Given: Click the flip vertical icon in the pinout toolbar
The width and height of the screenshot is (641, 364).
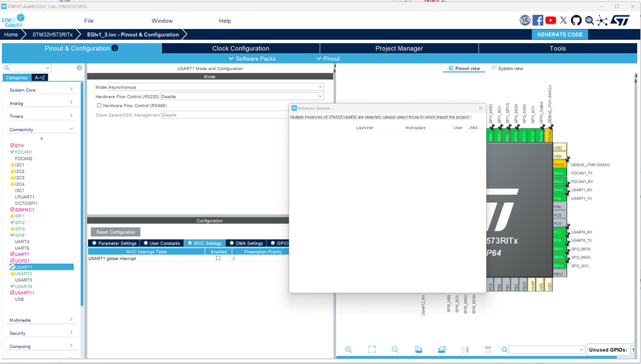Looking at the screenshot, I should (488, 350).
